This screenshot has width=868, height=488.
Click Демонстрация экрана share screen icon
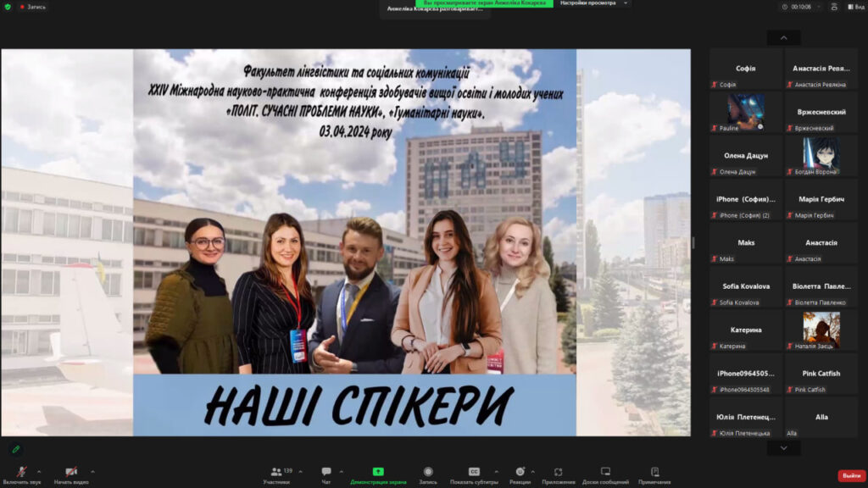pyautogui.click(x=378, y=472)
